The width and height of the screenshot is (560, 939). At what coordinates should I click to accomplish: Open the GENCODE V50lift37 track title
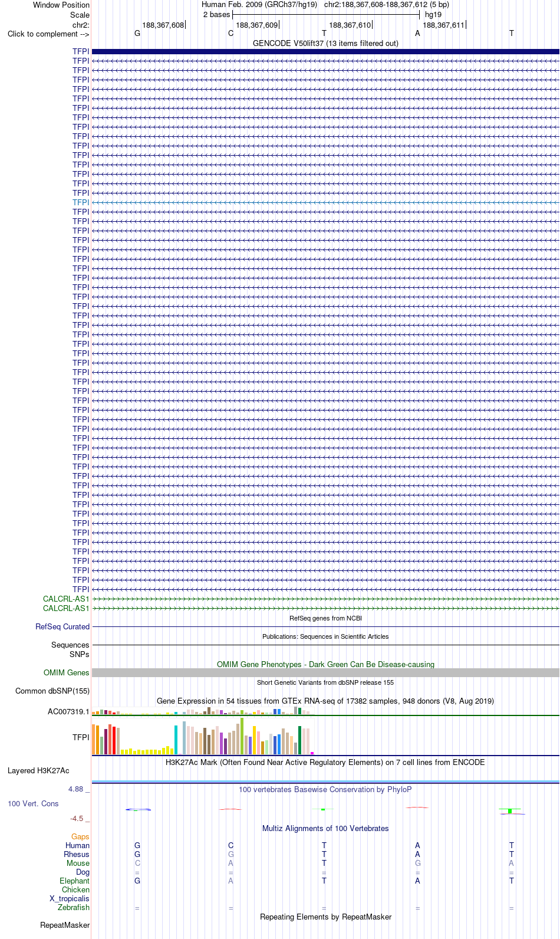pyautogui.click(x=325, y=43)
